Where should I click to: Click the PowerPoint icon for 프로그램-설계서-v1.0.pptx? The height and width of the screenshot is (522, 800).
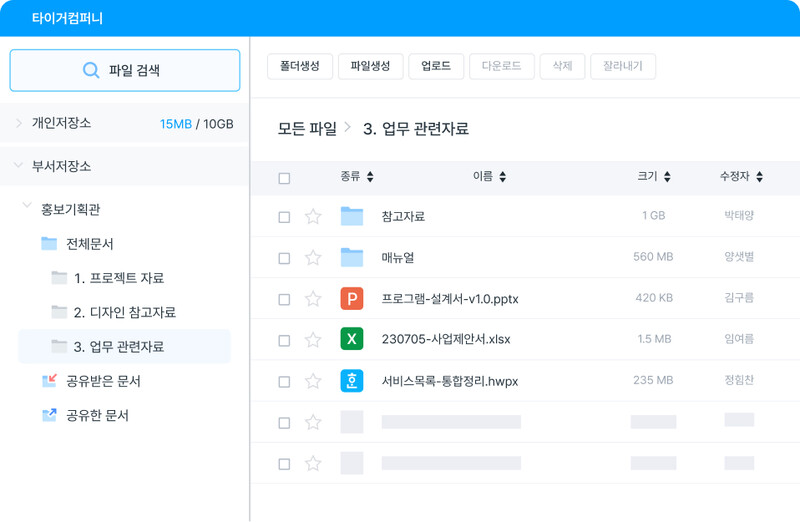coord(351,298)
